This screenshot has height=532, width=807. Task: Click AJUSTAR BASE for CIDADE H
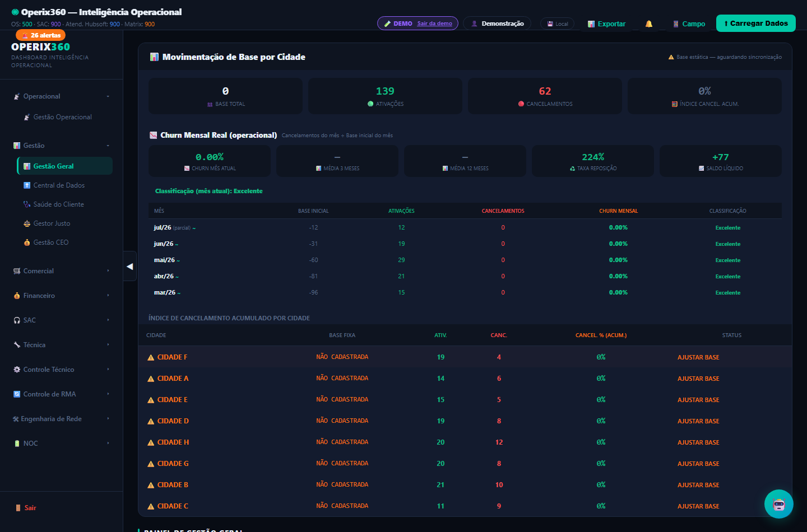(698, 442)
